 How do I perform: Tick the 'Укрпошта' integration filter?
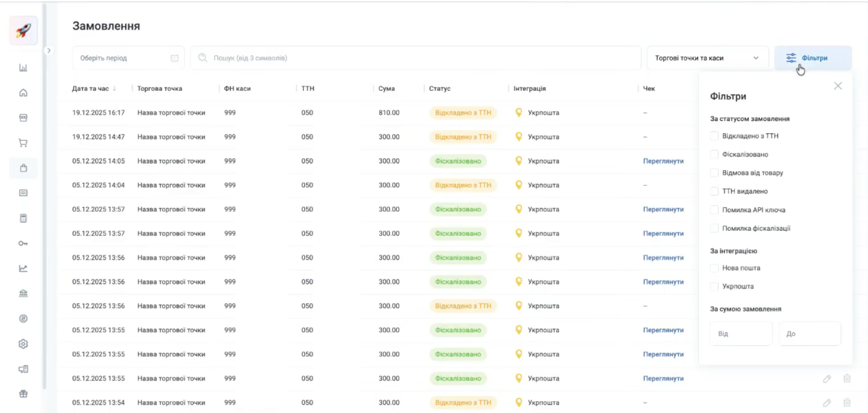click(x=714, y=287)
